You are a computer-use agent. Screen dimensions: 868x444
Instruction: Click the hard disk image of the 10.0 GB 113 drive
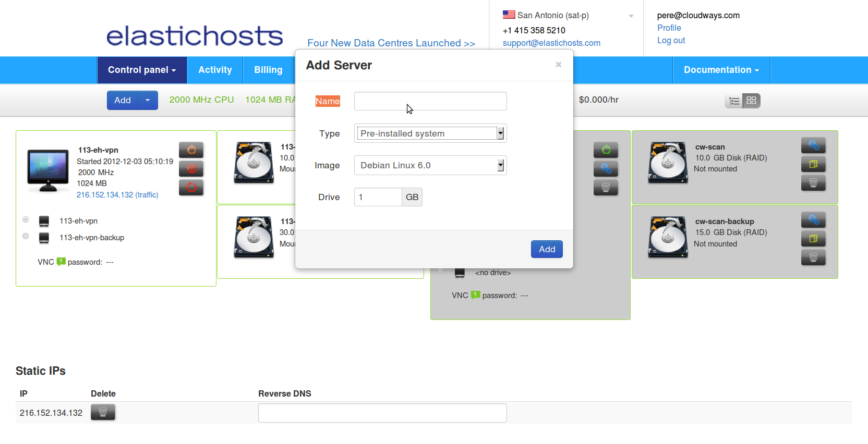click(x=254, y=163)
